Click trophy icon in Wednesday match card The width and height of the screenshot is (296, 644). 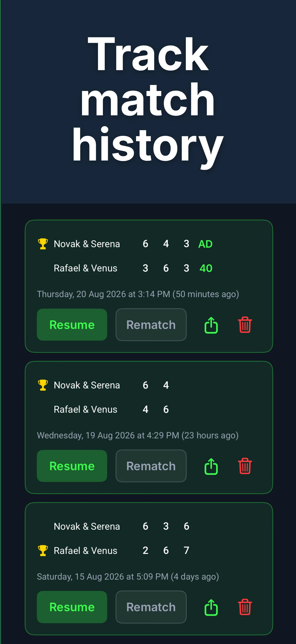[43, 385]
